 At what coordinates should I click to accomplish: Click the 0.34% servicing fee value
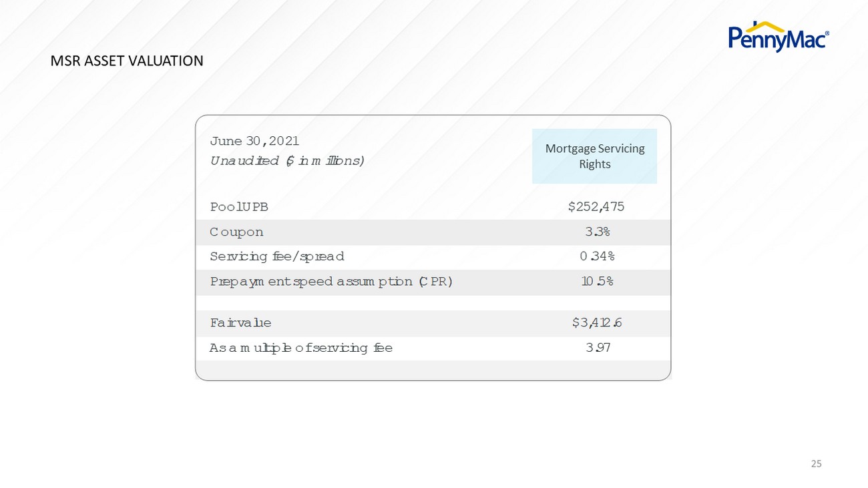(596, 256)
